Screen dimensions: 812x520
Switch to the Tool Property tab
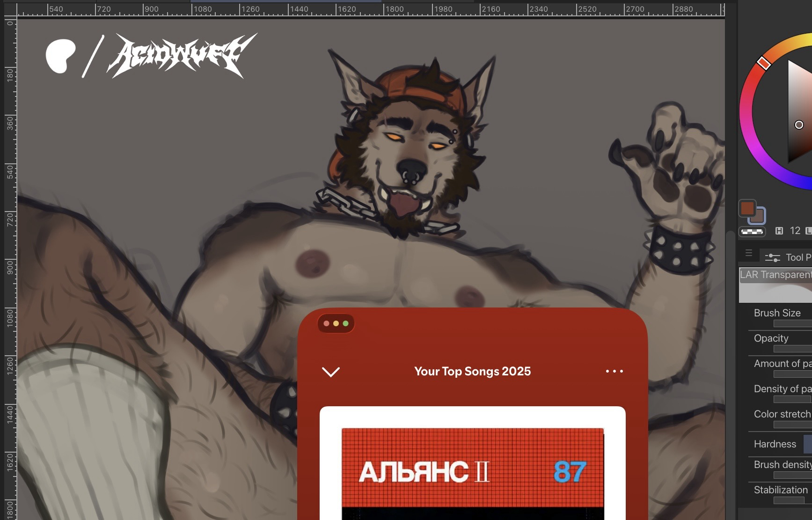click(x=788, y=257)
